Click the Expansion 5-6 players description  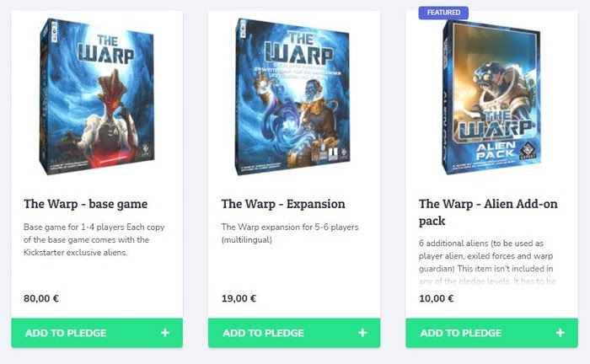[290, 233]
